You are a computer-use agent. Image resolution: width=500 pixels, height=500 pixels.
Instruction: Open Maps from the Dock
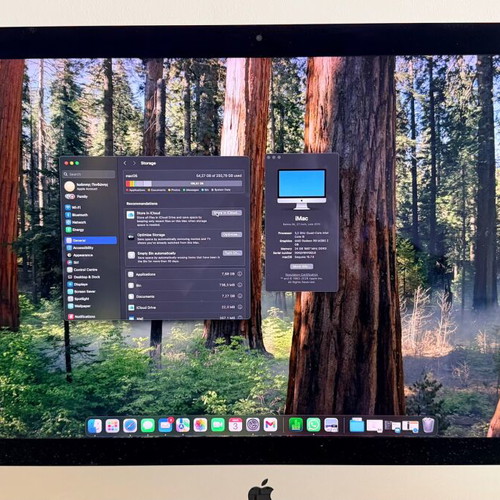click(x=183, y=426)
